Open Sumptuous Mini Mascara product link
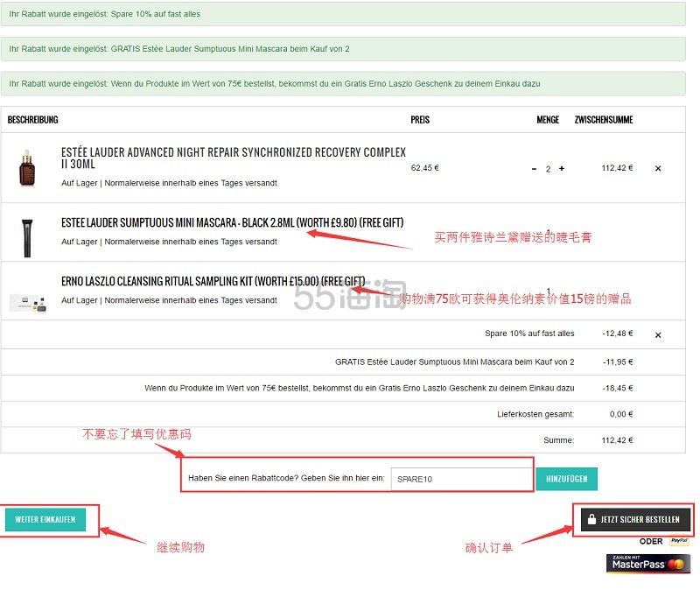Viewport: 700px width, 590px height. tap(232, 222)
